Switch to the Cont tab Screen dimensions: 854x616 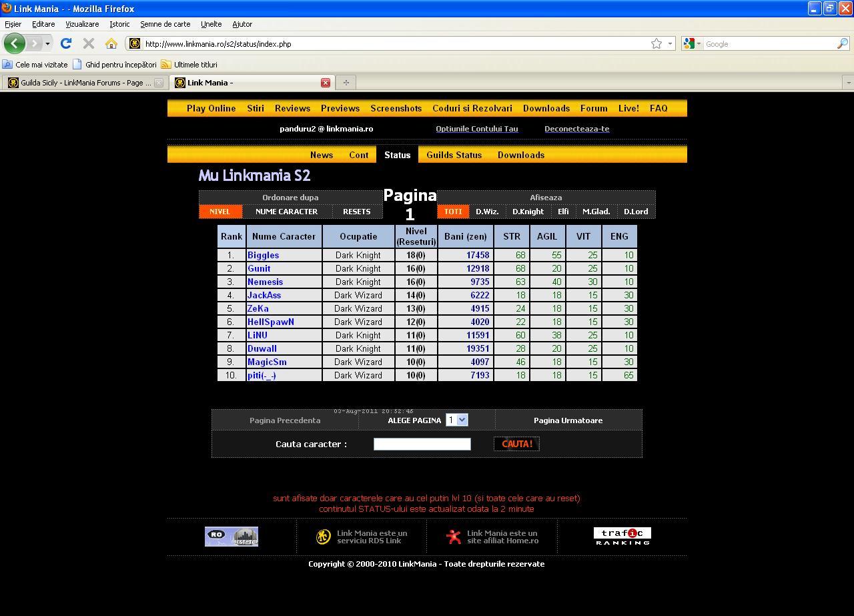(x=358, y=155)
